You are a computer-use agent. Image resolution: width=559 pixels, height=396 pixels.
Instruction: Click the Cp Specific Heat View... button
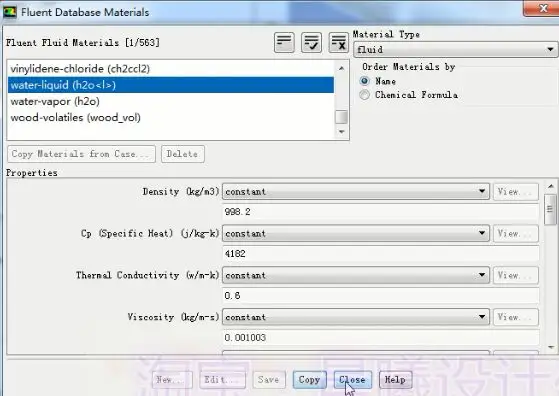point(516,233)
